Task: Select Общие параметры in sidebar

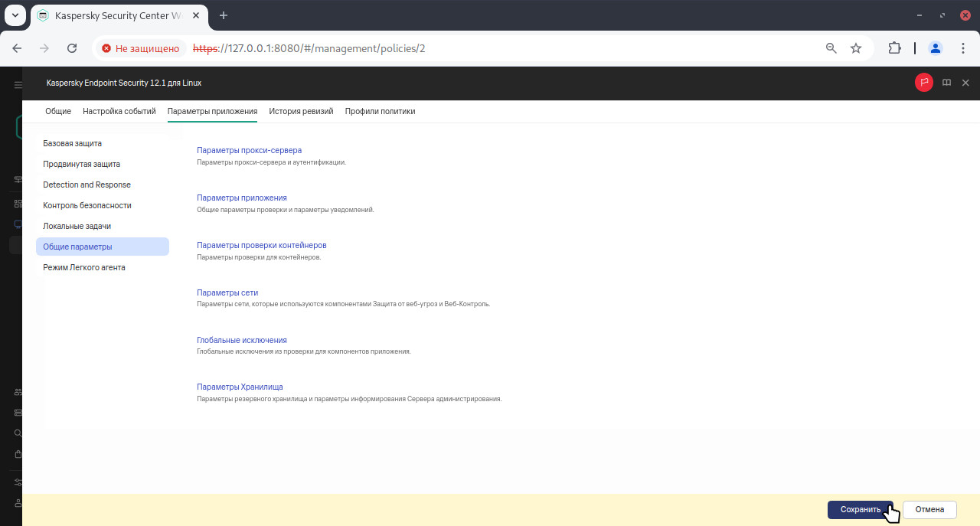Action: (x=103, y=247)
